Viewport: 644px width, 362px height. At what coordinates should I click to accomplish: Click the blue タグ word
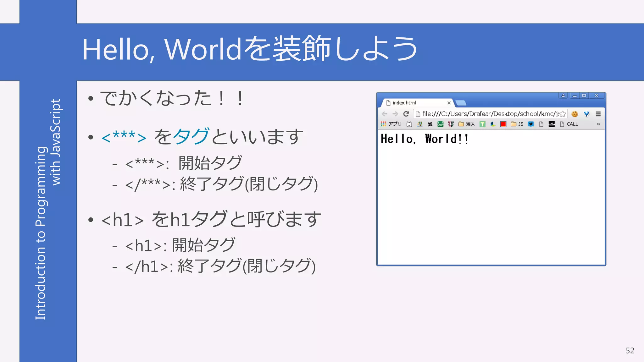(192, 137)
